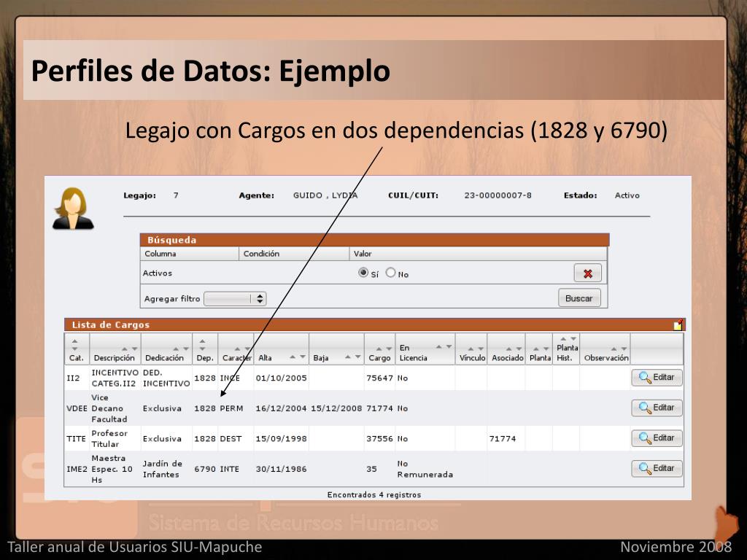
Task: Click the Estado value Activo
Action: 627,195
